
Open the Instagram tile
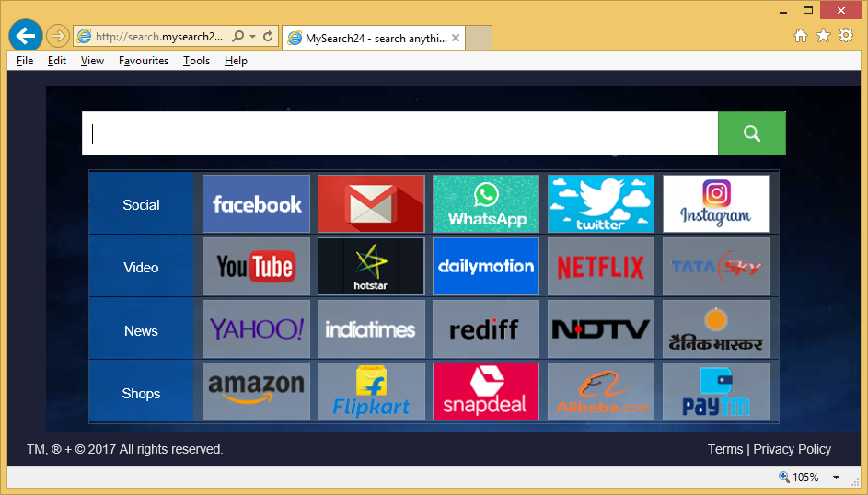point(716,204)
